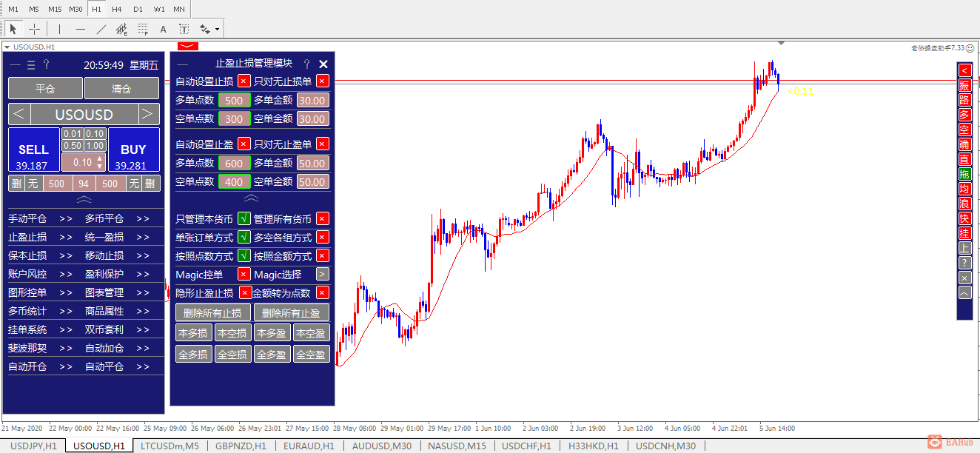
Task: Toggle 自动设置止损 checkbox
Action: click(244, 81)
